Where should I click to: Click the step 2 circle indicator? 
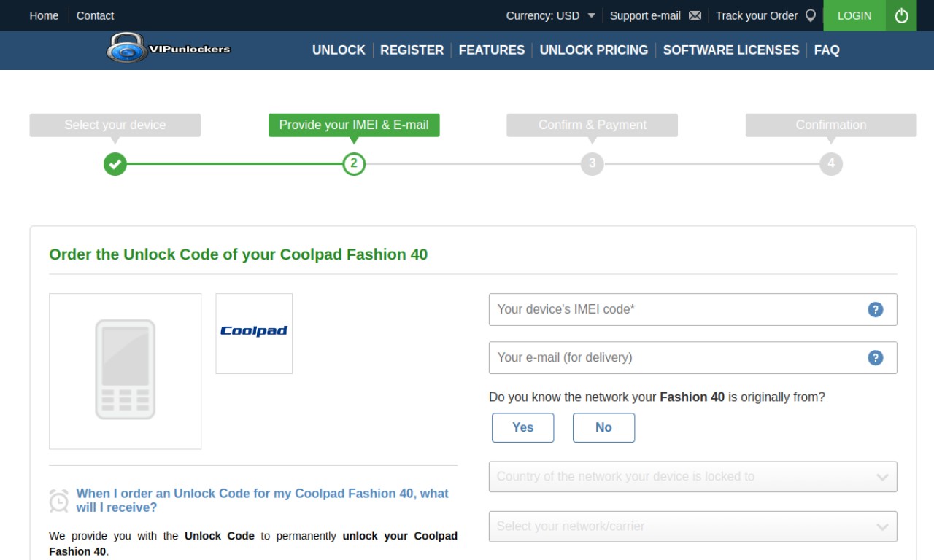coord(354,163)
